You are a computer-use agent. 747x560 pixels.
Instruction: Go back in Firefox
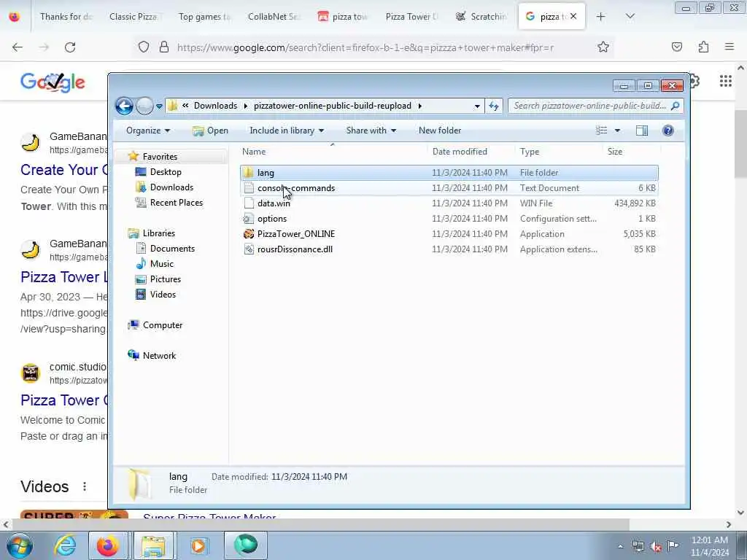point(18,47)
